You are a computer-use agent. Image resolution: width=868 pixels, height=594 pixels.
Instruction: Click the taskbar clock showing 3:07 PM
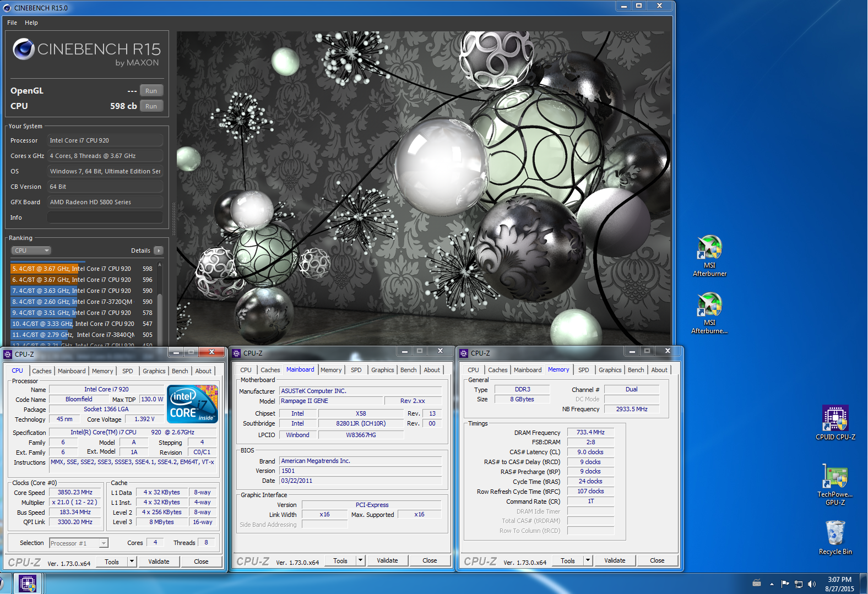coord(839,584)
